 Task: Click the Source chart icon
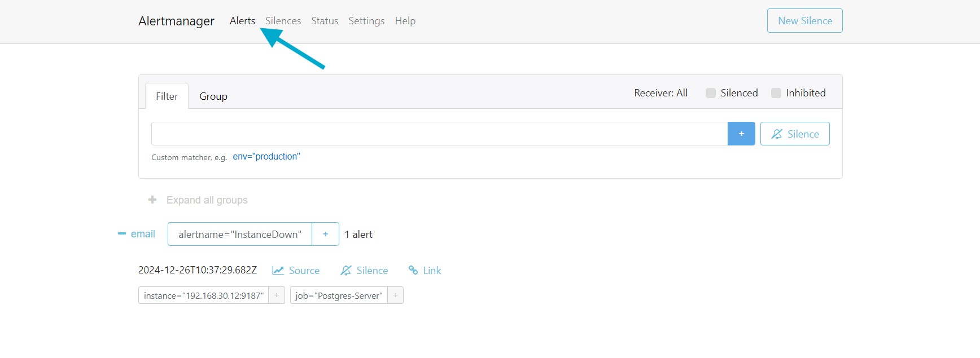coord(278,271)
